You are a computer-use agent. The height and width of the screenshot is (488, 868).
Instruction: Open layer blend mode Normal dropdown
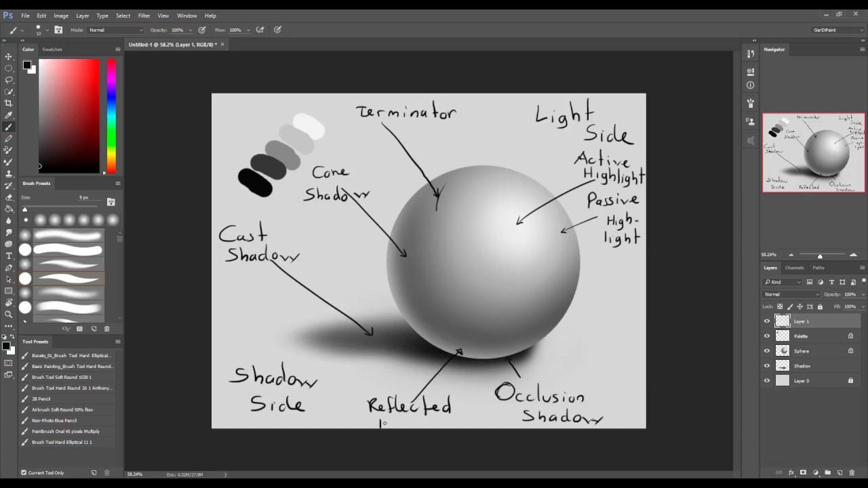click(791, 294)
